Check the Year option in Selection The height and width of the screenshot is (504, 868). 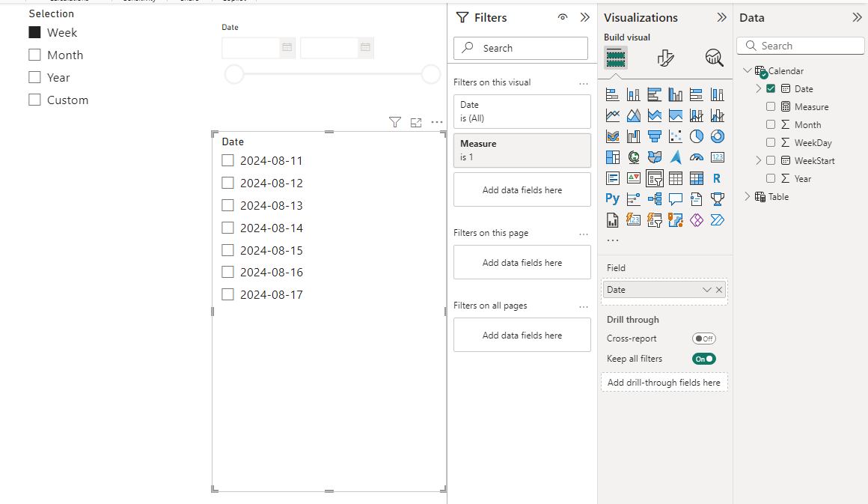[x=34, y=78]
